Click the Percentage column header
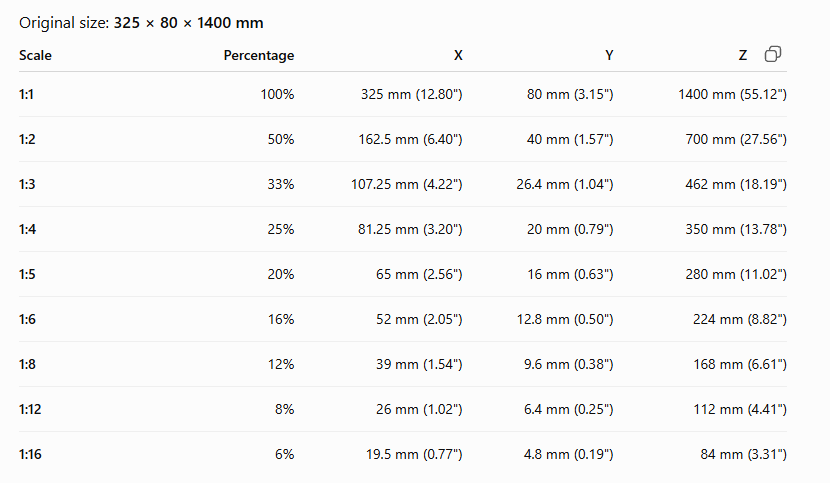 (x=259, y=55)
